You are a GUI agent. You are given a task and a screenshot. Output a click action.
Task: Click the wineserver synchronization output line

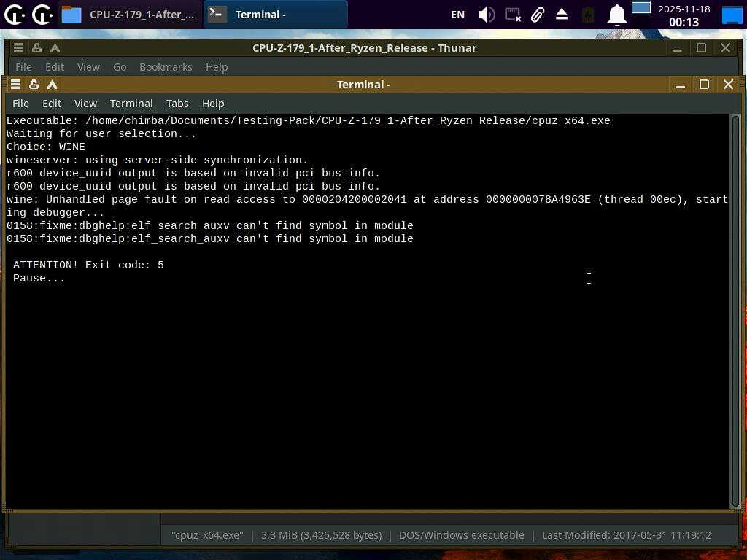pyautogui.click(x=158, y=160)
